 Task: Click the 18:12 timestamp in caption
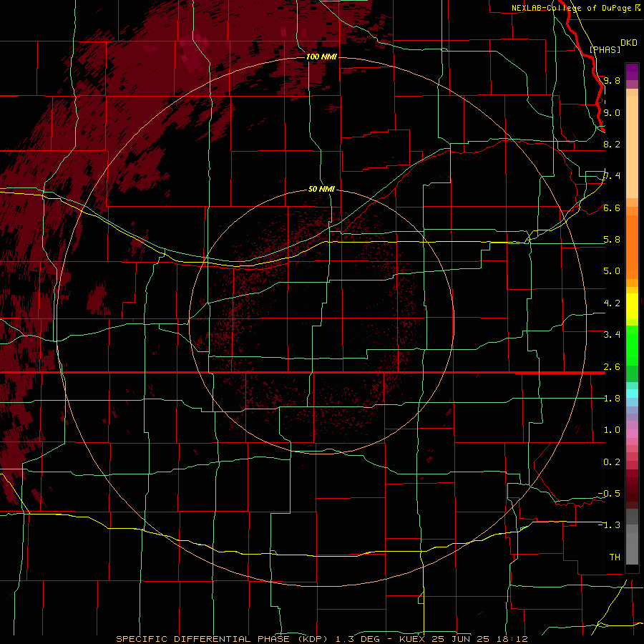pyautogui.click(x=512, y=639)
